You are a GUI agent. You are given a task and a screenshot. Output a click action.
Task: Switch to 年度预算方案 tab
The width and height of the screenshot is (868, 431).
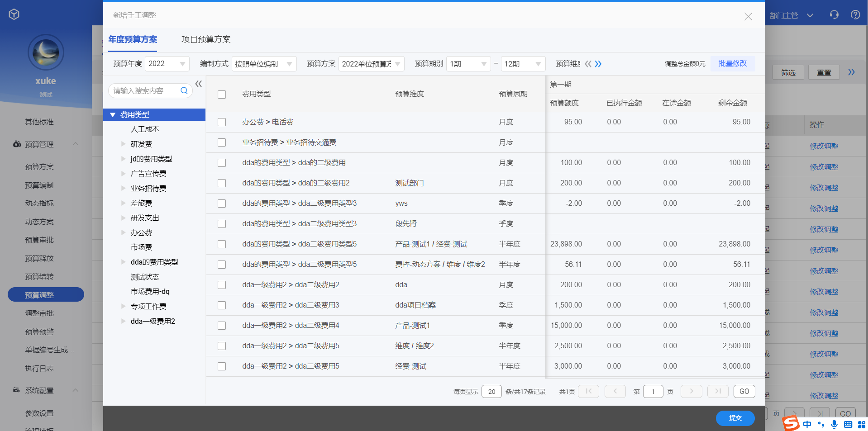133,39
